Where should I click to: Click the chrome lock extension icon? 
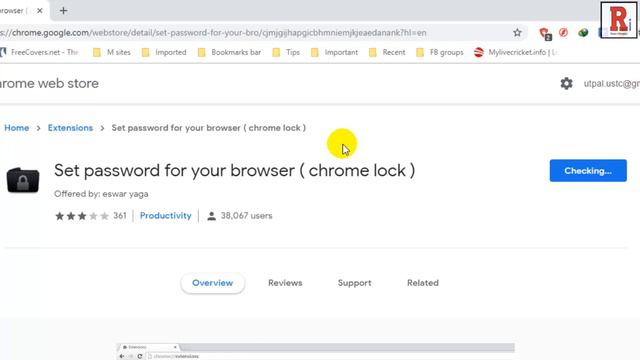[x=23, y=180]
